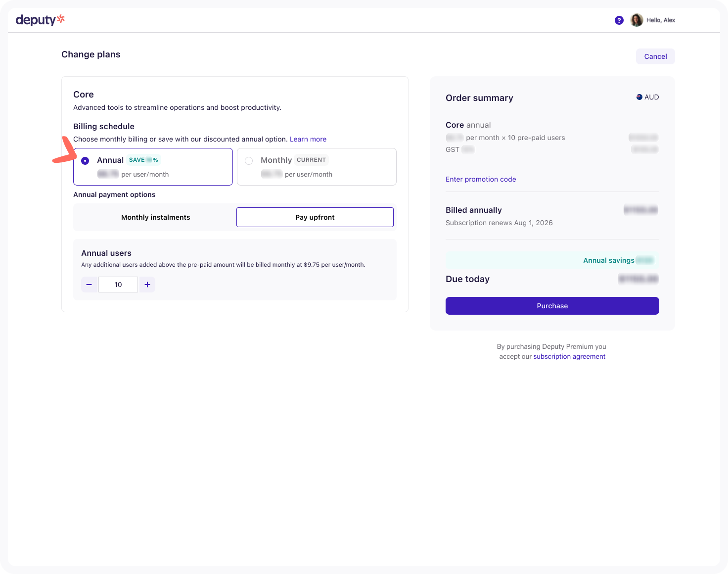Open the Hello, Alex account menu
The image size is (728, 574).
click(660, 20)
